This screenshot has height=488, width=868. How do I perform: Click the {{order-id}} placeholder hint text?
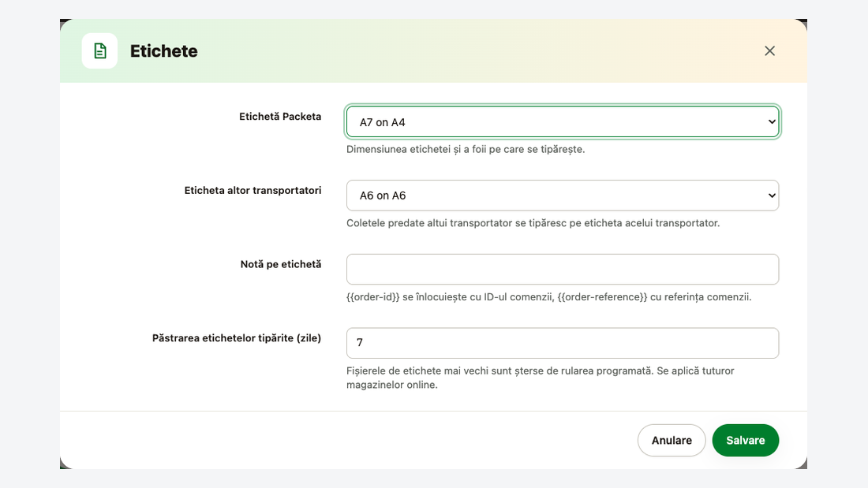[x=549, y=297]
